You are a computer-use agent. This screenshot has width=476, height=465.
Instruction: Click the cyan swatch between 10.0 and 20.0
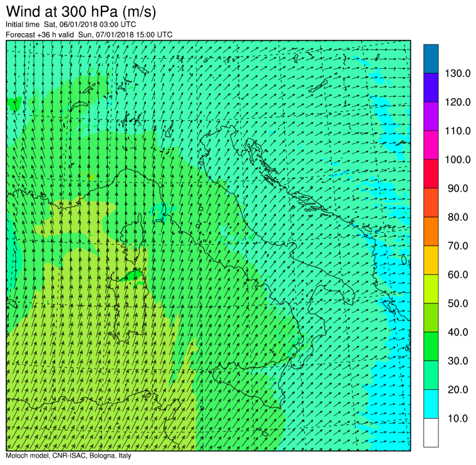431,404
